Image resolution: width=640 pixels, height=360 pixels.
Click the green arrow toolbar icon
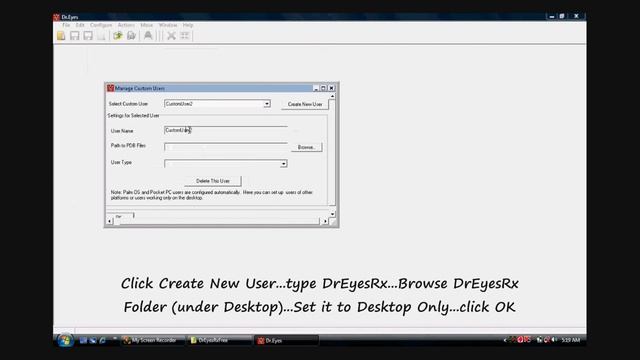(118, 36)
